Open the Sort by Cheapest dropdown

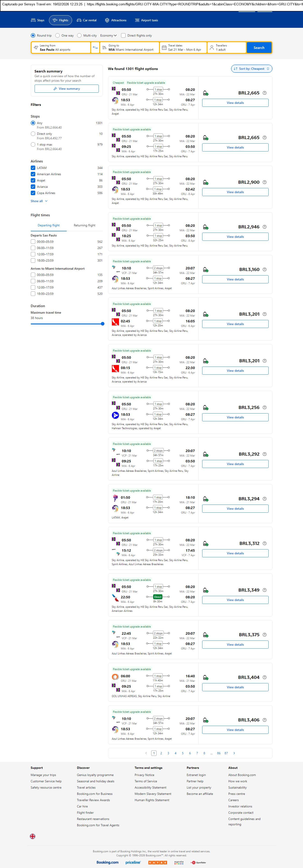(x=251, y=69)
